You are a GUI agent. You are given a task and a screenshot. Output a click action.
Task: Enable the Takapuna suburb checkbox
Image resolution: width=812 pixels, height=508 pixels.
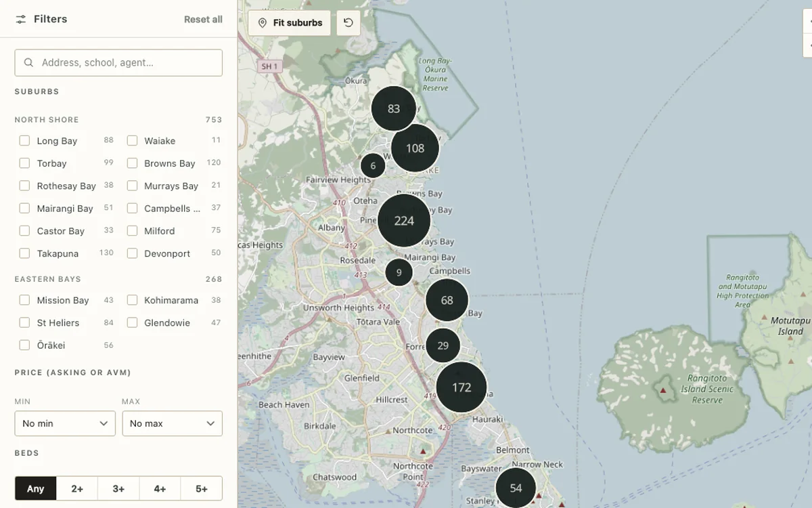(24, 253)
